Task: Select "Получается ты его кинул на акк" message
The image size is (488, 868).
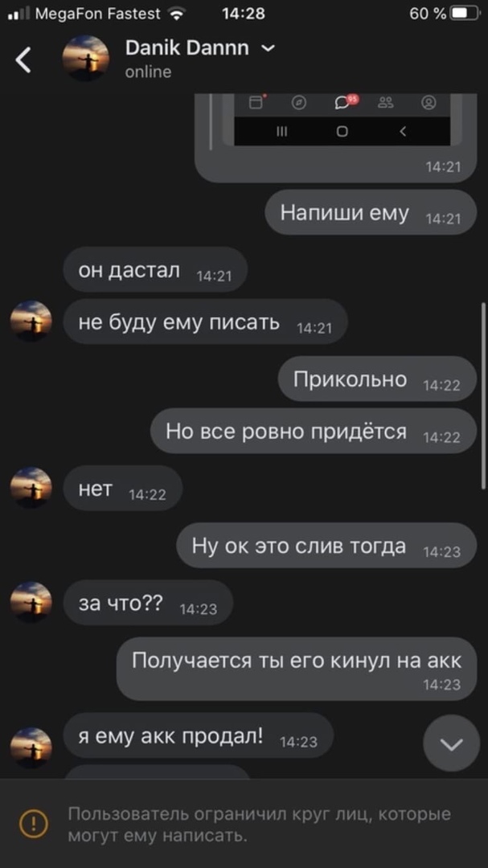Action: coord(297,669)
